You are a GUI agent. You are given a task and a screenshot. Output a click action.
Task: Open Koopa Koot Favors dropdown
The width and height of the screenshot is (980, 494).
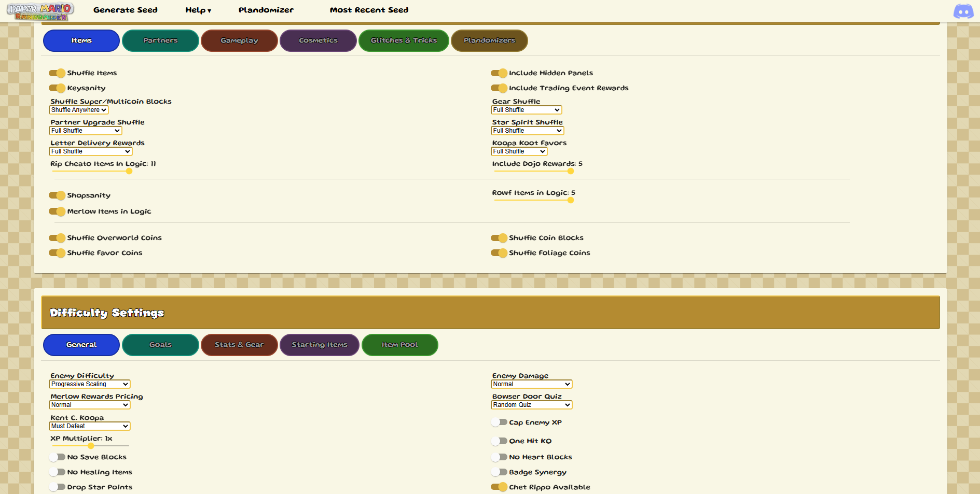coord(519,151)
